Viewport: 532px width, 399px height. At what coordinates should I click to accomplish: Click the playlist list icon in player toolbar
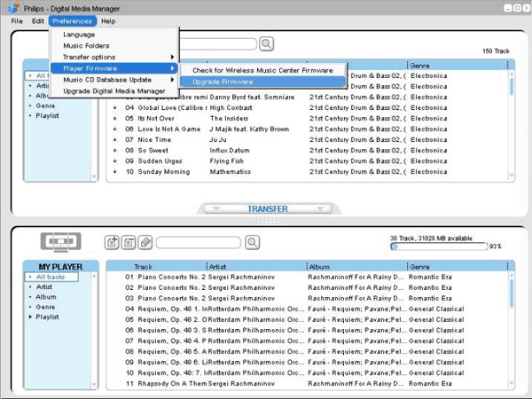(129, 242)
